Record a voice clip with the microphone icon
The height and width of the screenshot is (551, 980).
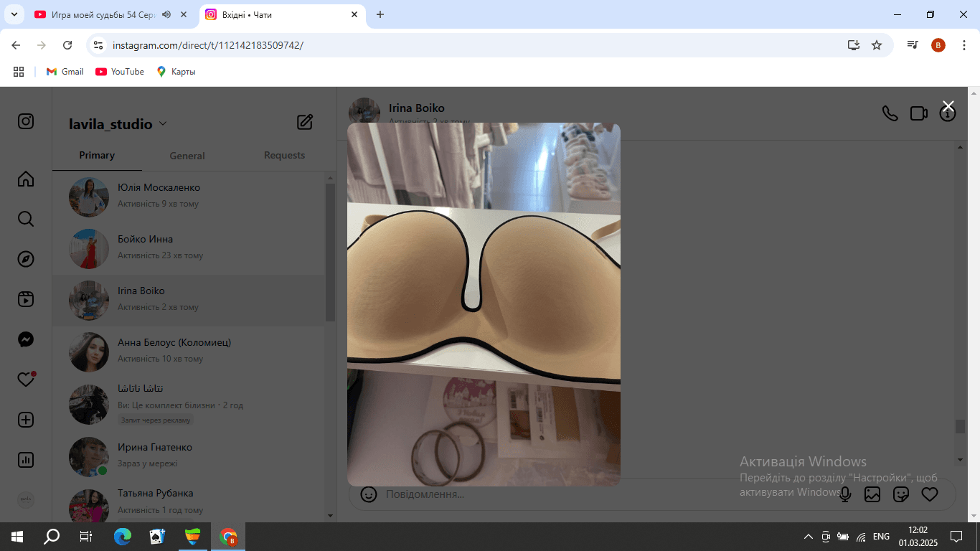(845, 494)
